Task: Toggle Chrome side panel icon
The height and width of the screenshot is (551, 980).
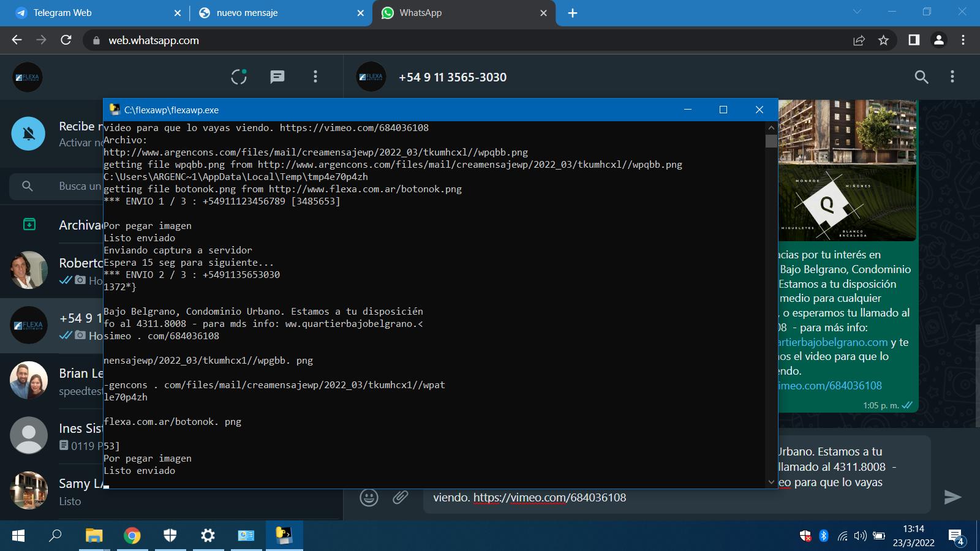Action: [x=914, y=40]
